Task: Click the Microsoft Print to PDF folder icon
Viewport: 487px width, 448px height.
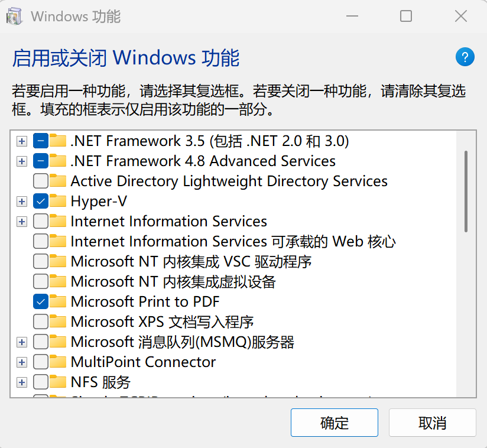Action: 58,301
